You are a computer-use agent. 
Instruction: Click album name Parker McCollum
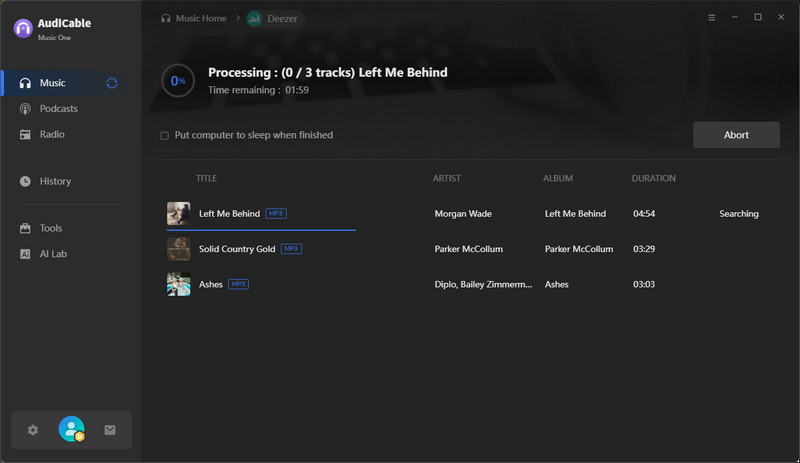pos(579,249)
